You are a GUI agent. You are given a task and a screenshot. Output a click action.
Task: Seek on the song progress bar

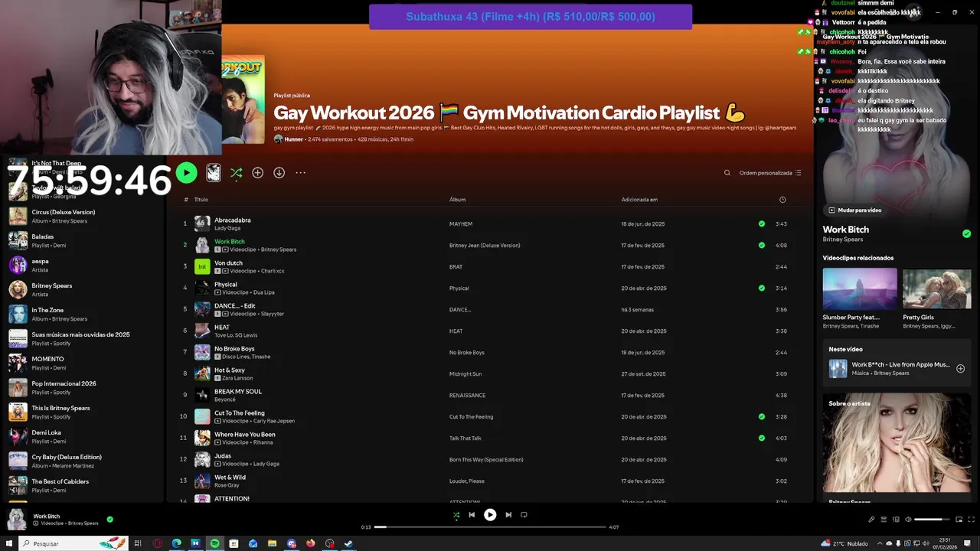(490, 527)
